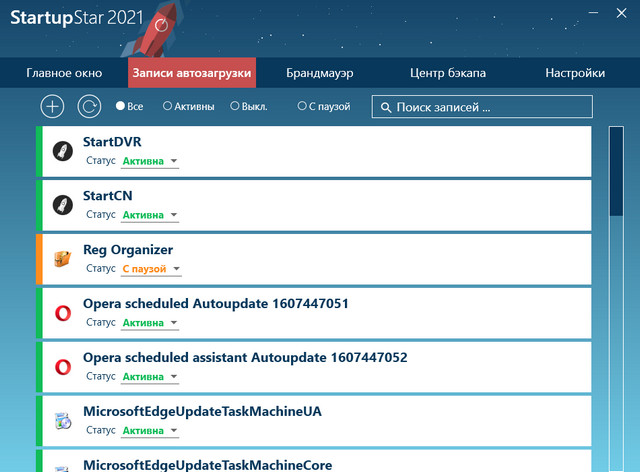Go to the Настройки tab
The image size is (640, 472).
pyautogui.click(x=575, y=73)
